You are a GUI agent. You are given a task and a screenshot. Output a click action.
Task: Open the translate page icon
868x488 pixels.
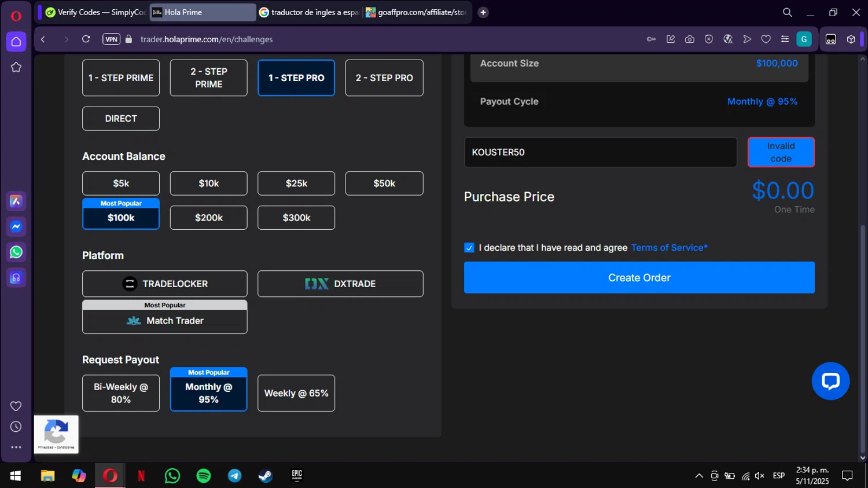click(728, 39)
